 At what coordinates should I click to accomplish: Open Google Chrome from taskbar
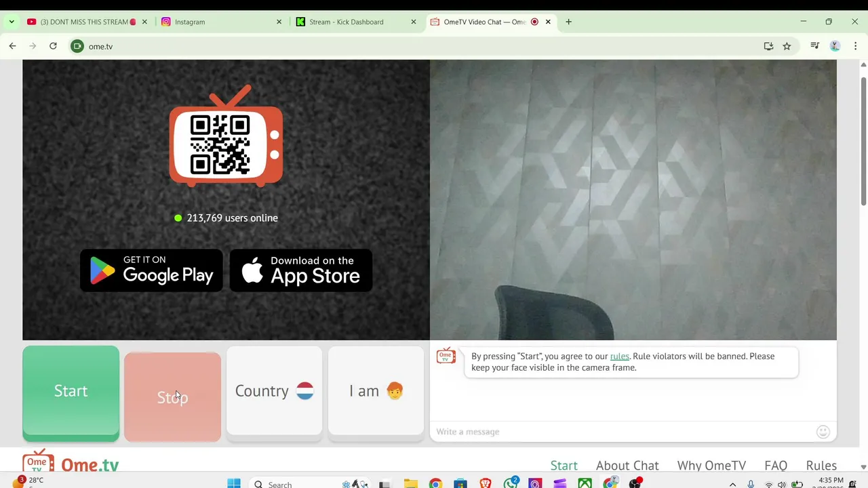click(435, 483)
